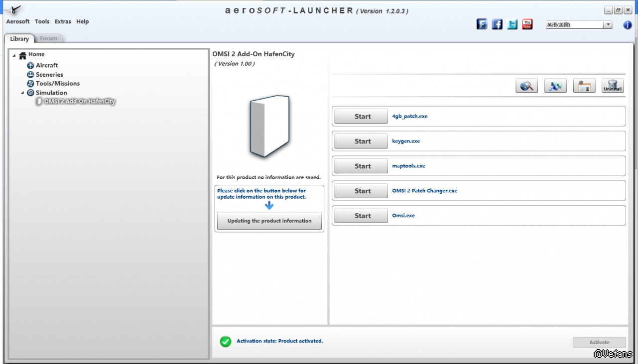Minimize the launcher window
The image size is (638, 364).
point(609,10)
